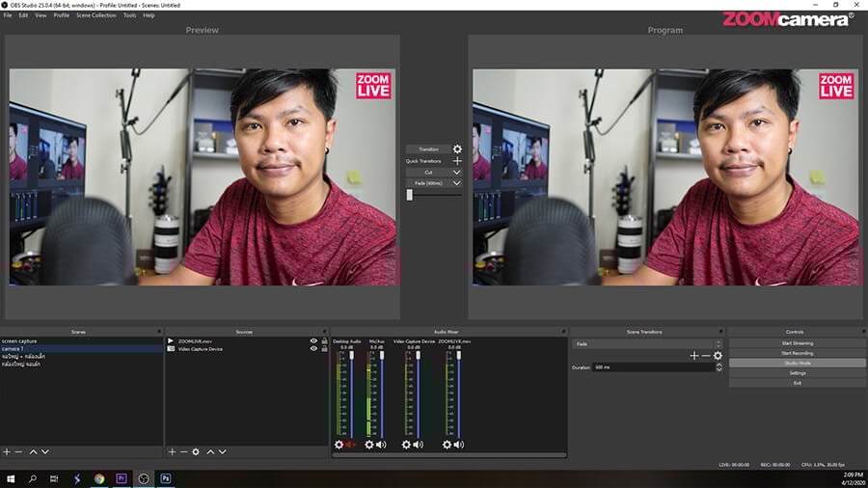
Task: Open Settings from Controls panel
Action: pyautogui.click(x=798, y=373)
